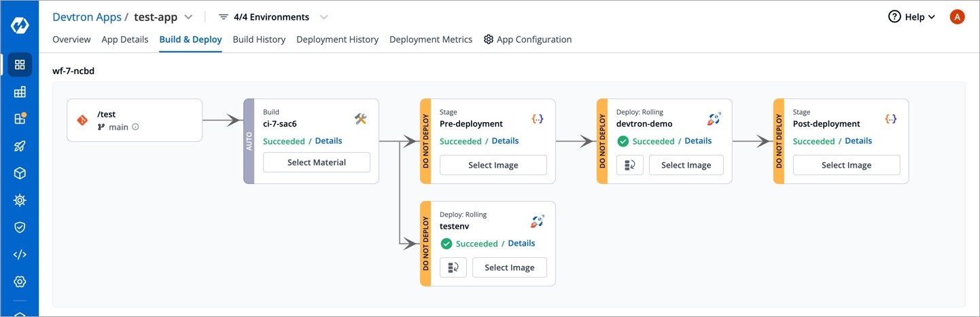
Task: Click the rollback icon button on testenv
Action: coord(453,267)
